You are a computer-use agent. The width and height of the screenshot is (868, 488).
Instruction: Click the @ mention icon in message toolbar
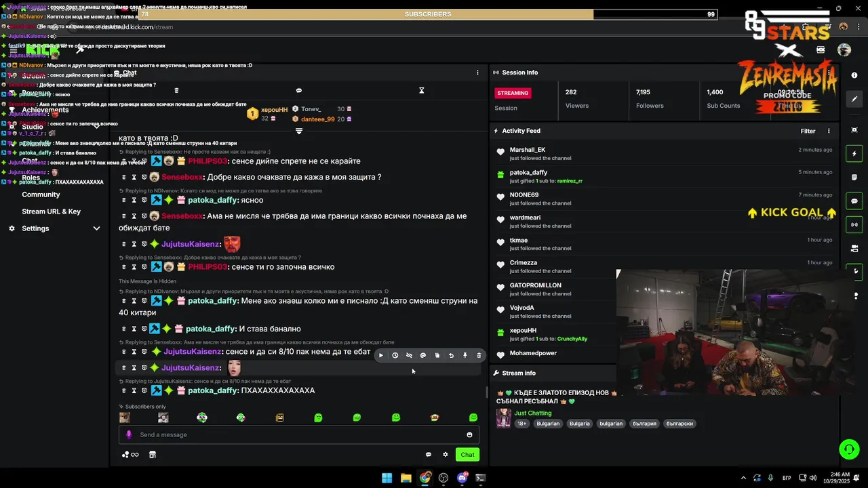423,355
